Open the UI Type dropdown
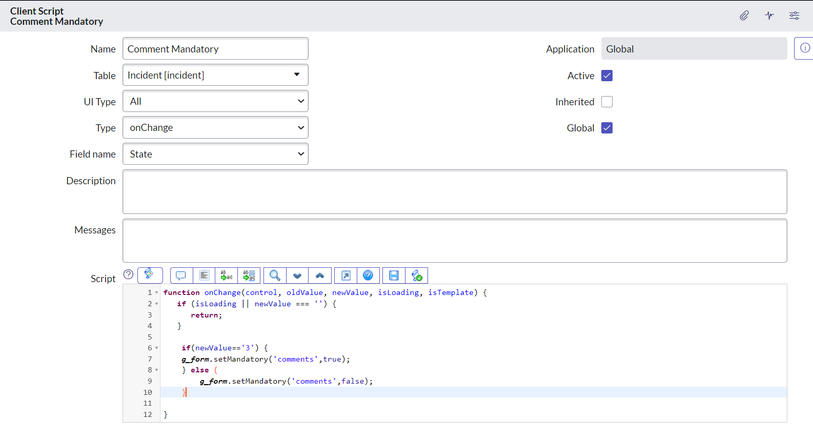 tap(215, 101)
